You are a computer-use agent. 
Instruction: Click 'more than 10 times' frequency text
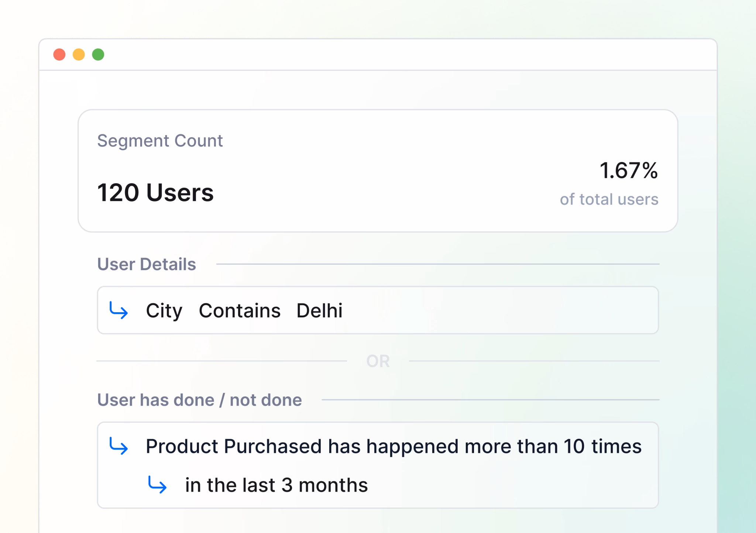pos(553,446)
